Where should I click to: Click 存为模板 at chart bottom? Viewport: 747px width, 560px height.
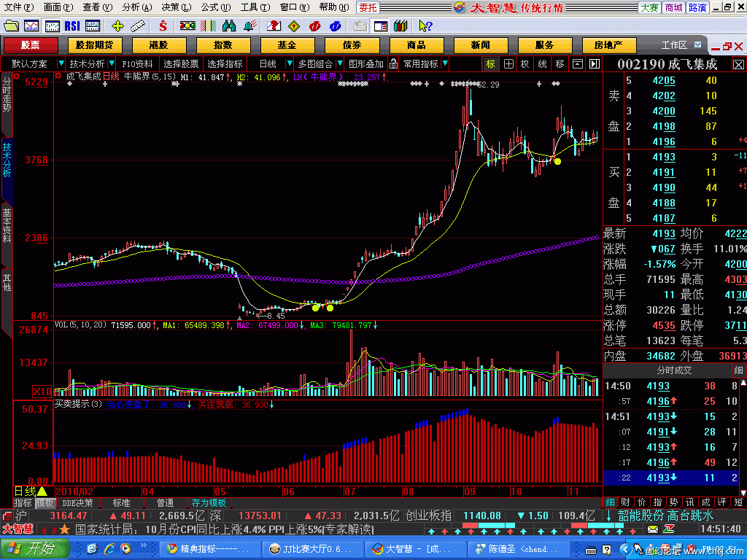click(x=209, y=503)
